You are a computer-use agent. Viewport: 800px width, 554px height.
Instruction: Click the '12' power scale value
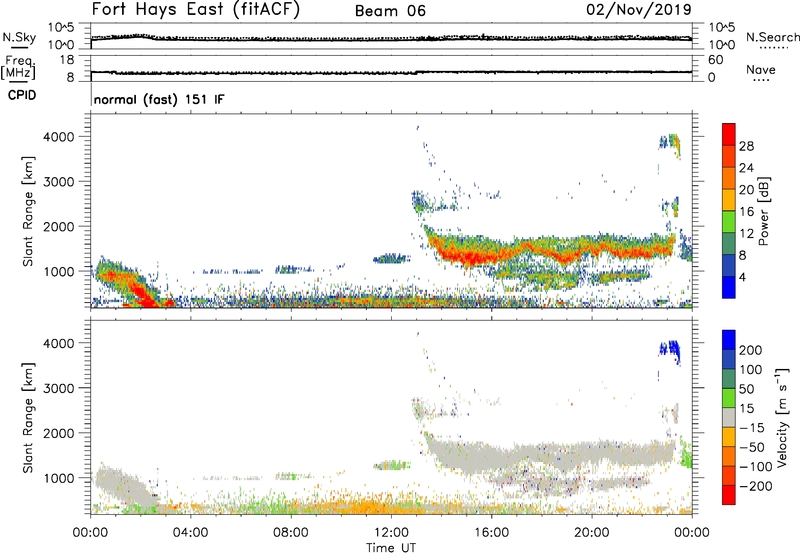746,234
